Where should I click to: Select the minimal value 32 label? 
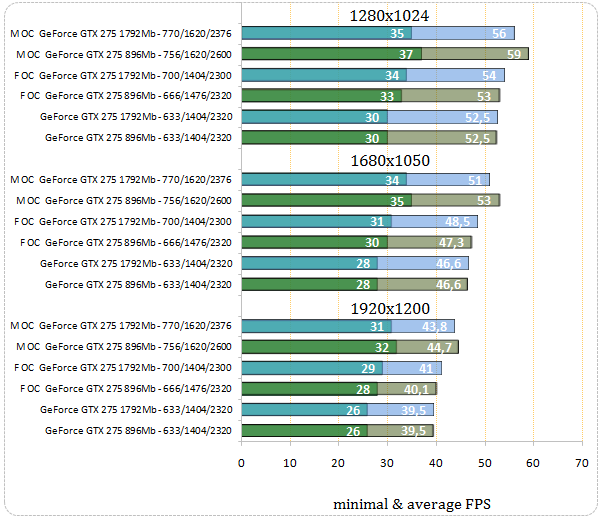point(382,347)
